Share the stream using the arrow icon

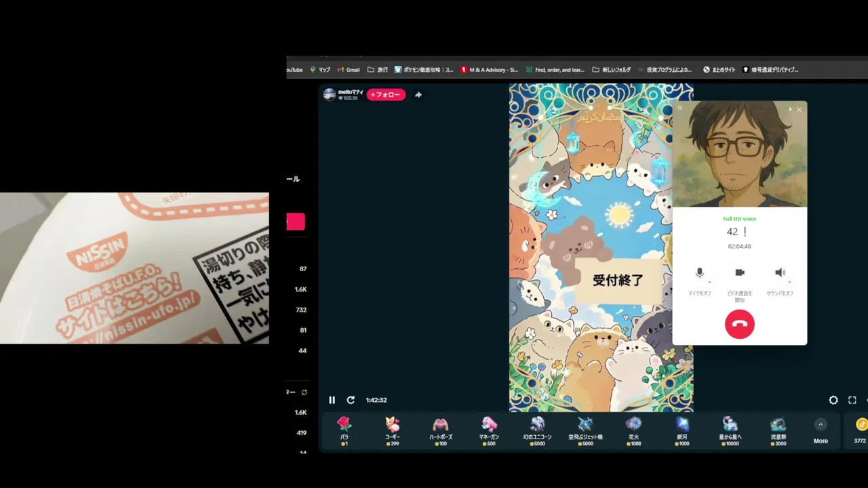click(418, 95)
